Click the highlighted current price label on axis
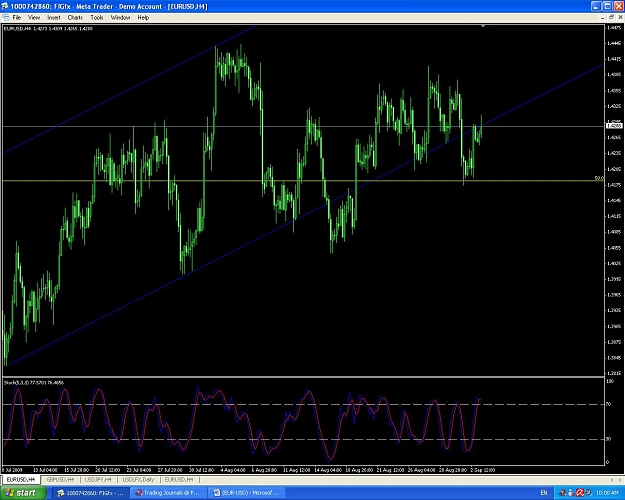The width and height of the screenshot is (625, 500). pyautogui.click(x=614, y=126)
